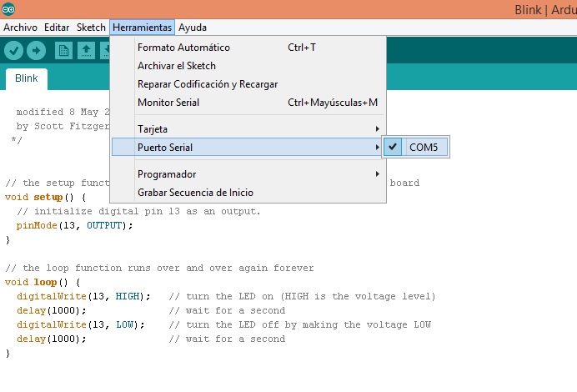
Task: Click the Verify checkmark toolbar icon
Action: [14, 50]
